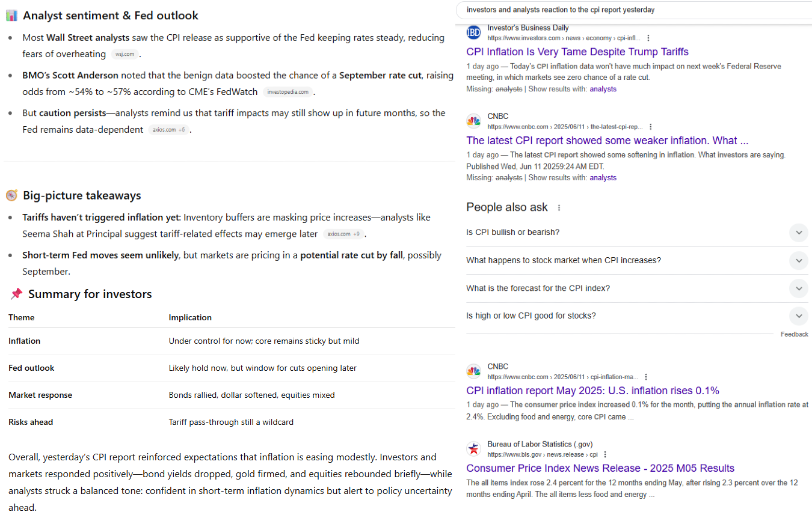Expand "Is high or low CPI good for stocks?"
The image size is (812, 515).
[798, 315]
